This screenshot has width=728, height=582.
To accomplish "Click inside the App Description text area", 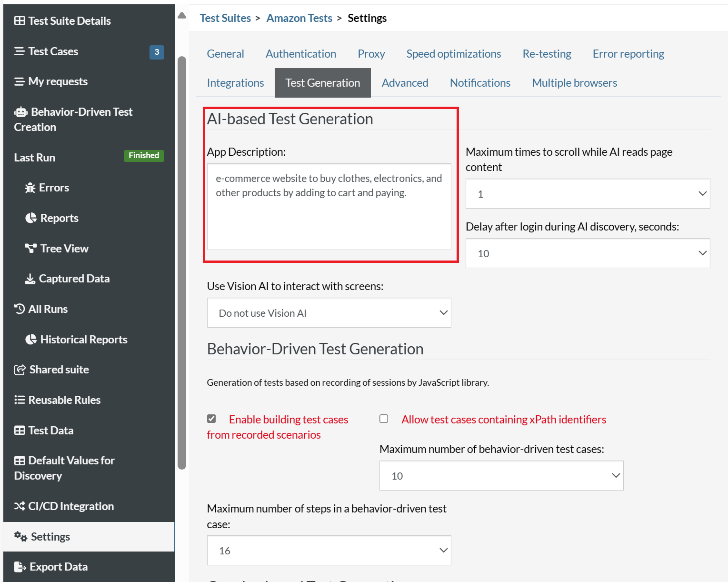I will (329, 207).
